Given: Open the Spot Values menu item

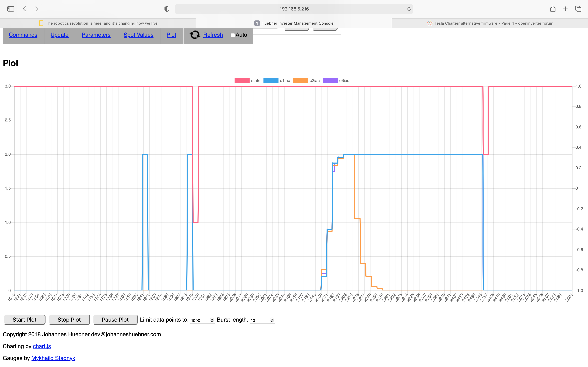Looking at the screenshot, I should pos(138,35).
